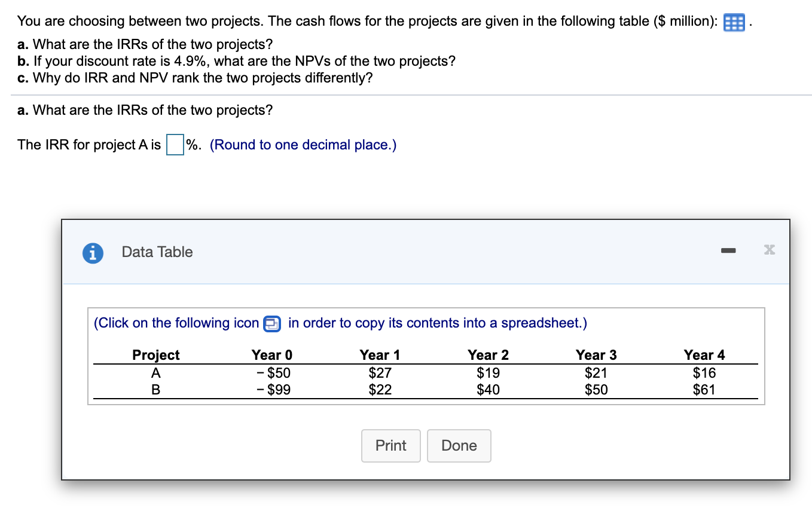Select Project B's Year 2 value $40

tap(488, 389)
